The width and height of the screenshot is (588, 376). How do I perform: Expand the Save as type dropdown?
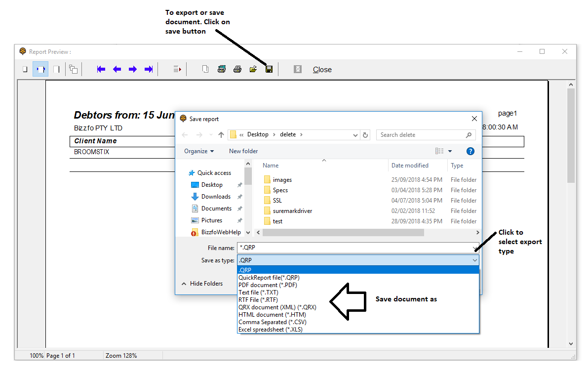(x=474, y=260)
